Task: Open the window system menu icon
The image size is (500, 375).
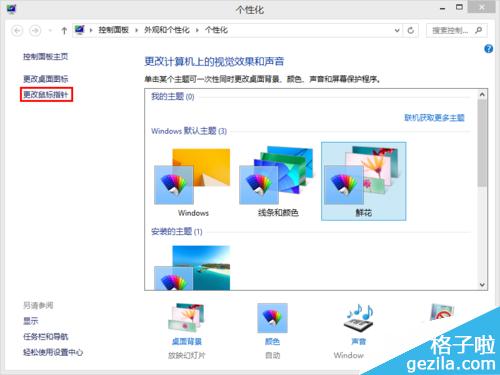Action: click(x=11, y=9)
